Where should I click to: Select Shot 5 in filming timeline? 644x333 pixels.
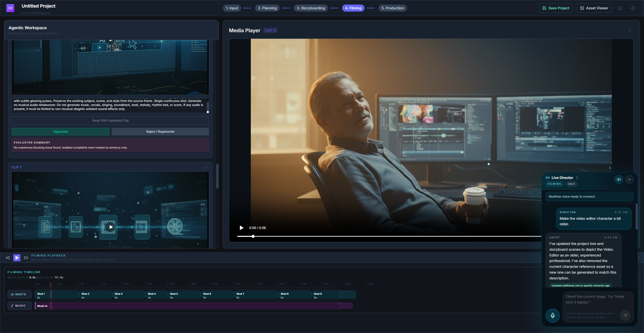[x=184, y=294]
